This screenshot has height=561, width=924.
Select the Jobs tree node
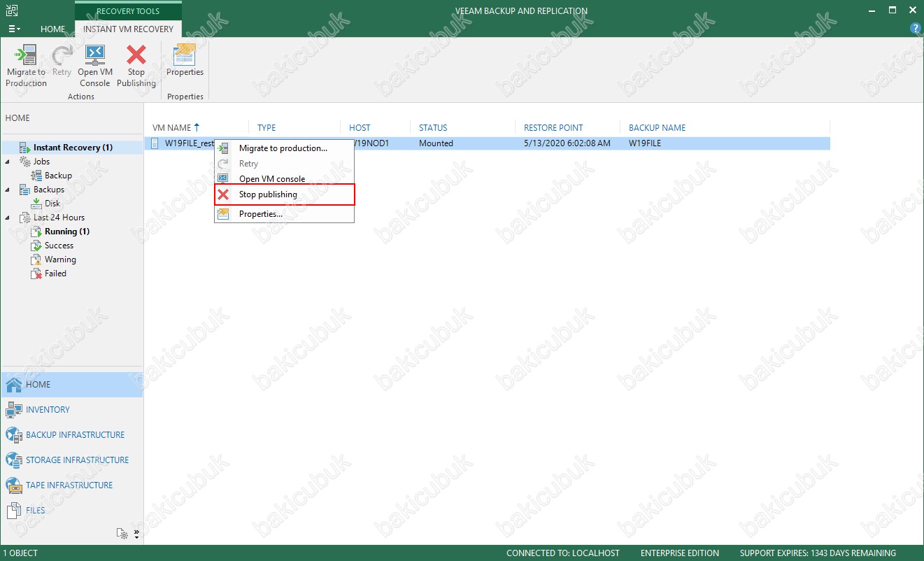[x=42, y=162]
